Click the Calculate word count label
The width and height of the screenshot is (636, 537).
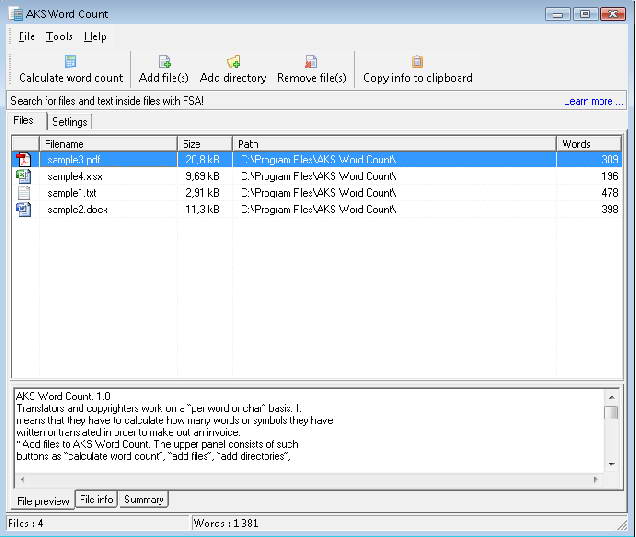click(x=71, y=78)
